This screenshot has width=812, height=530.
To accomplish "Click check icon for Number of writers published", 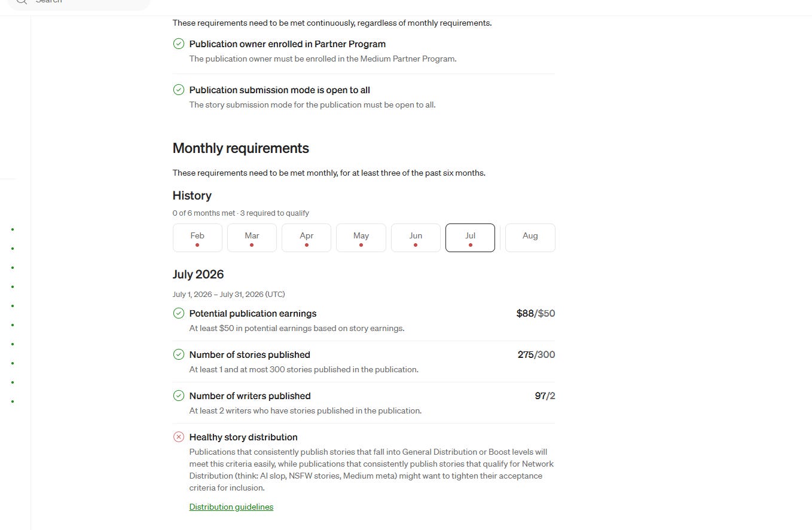I will [178, 396].
